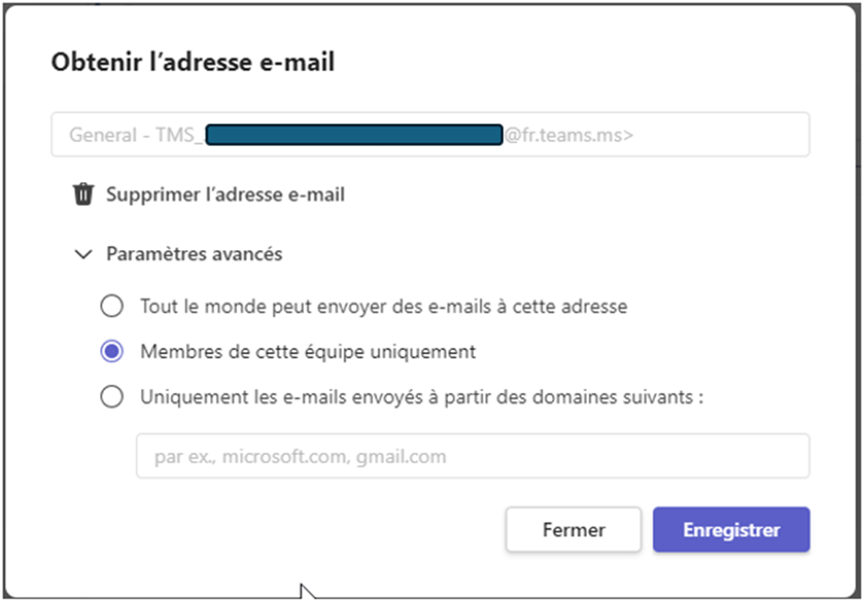Click the "Membres de cette équipe uniquement" label text
The image size is (868, 603).
click(308, 351)
